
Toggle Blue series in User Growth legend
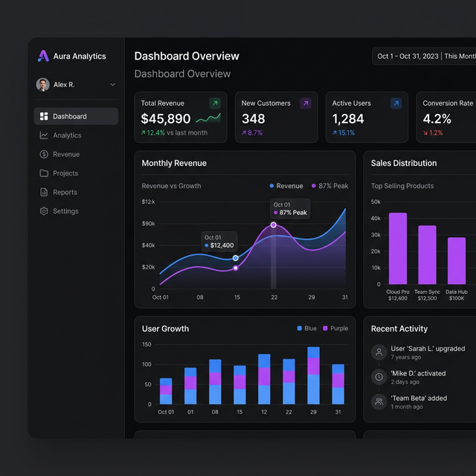tap(306, 328)
